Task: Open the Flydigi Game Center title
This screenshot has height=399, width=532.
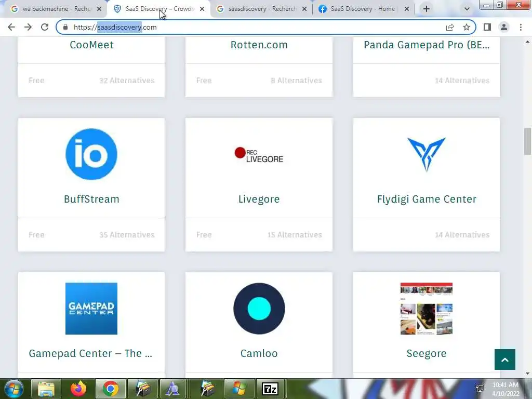Action: tap(427, 199)
